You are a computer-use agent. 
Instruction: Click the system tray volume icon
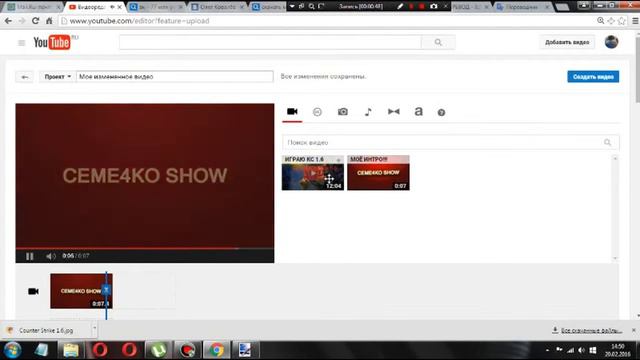click(x=581, y=350)
